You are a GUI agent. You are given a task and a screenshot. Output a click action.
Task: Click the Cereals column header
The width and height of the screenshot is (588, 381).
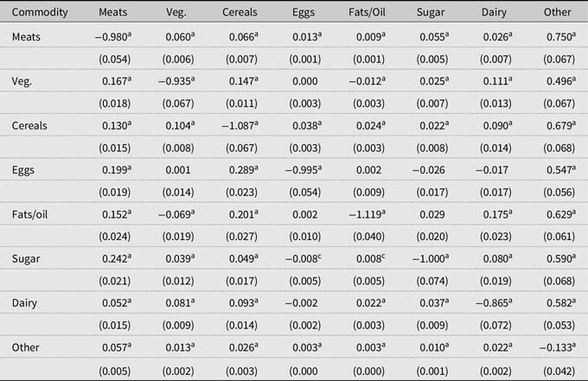240,14
